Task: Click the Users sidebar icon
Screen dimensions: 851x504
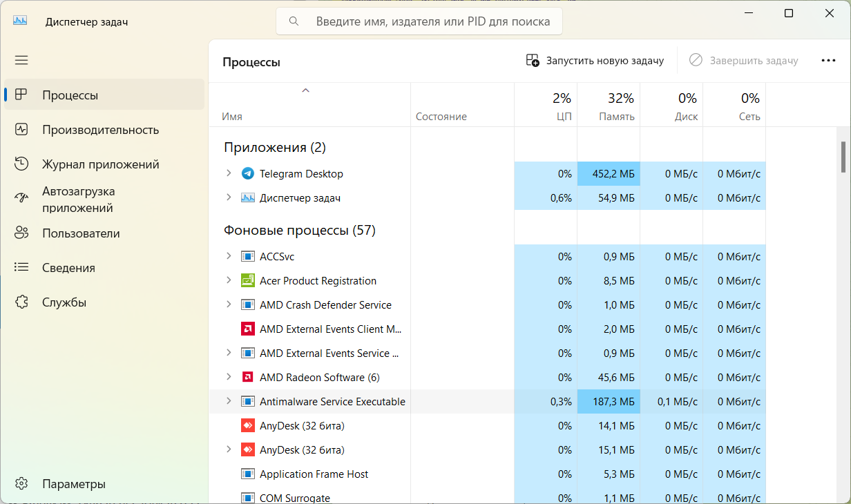Action: [21, 233]
